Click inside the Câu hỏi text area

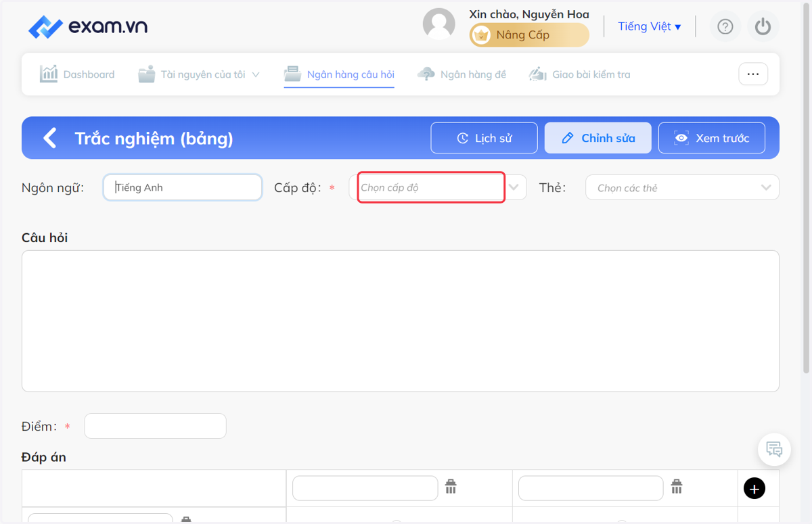(401, 321)
